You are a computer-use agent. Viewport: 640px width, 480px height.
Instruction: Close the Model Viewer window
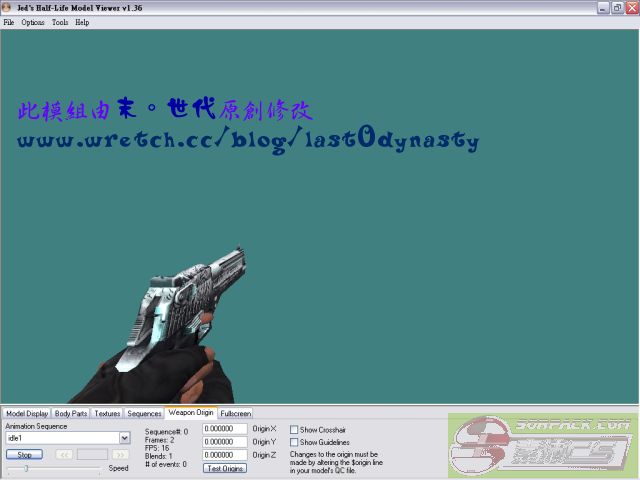(x=632, y=8)
